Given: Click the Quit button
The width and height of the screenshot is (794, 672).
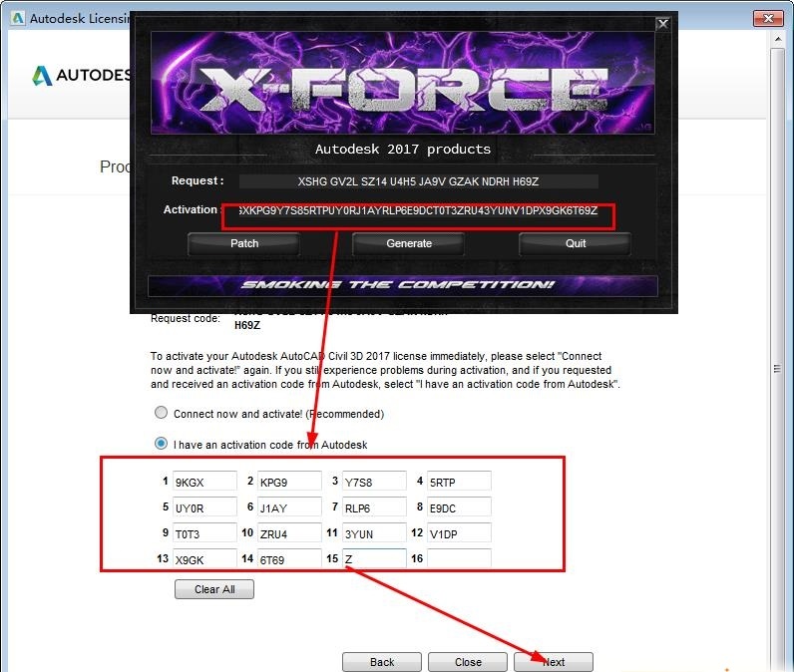Looking at the screenshot, I should coord(576,243).
